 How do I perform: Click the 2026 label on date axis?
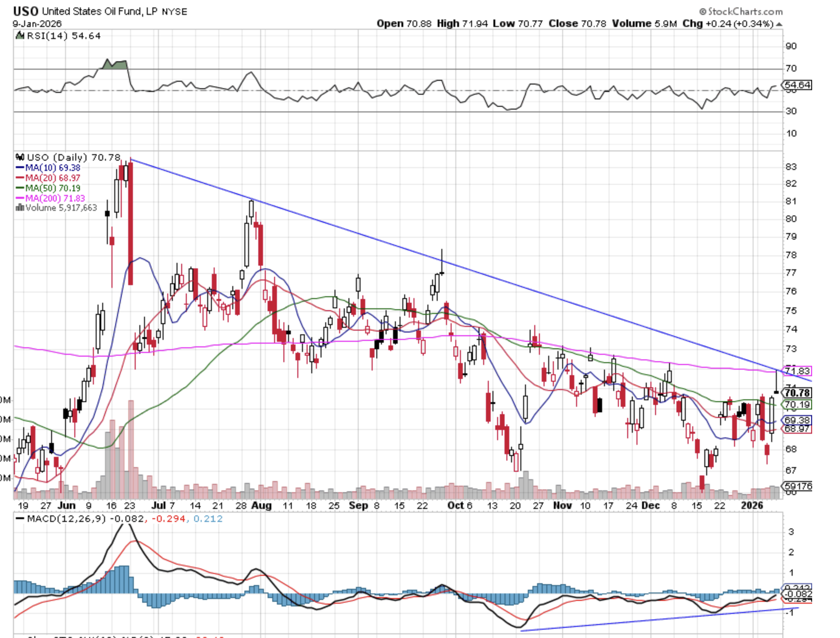coord(752,506)
